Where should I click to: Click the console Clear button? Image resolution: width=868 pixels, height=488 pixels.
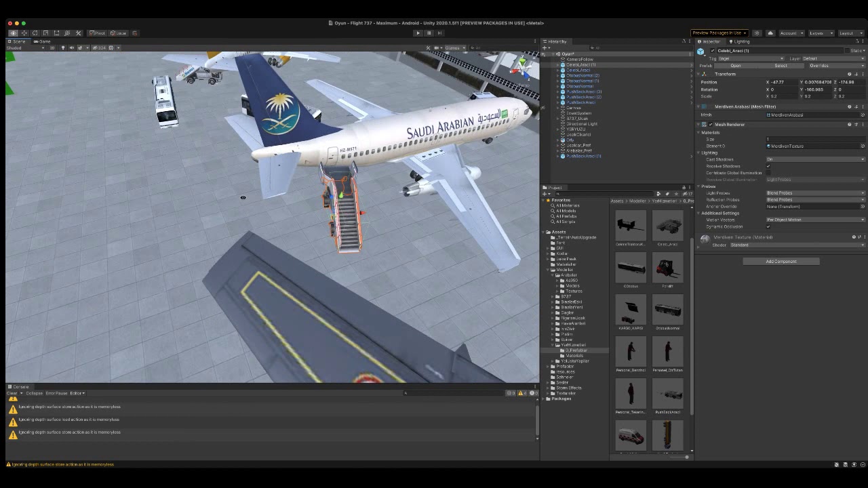12,393
